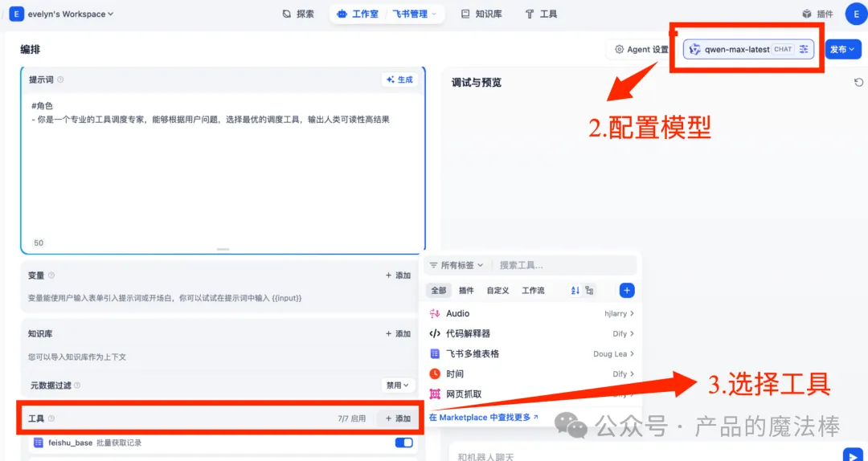Expand the 代码解释器 chevron
This screenshot has width=868, height=461.
tap(632, 334)
